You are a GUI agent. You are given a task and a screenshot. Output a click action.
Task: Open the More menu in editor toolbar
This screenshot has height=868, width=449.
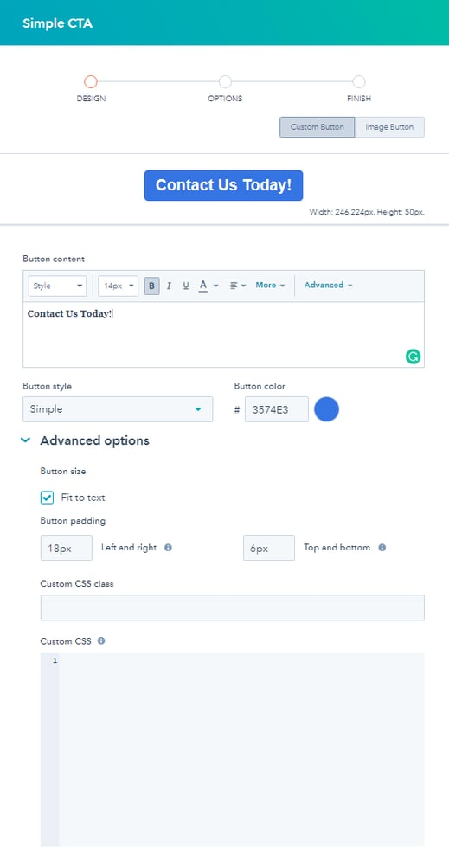270,285
